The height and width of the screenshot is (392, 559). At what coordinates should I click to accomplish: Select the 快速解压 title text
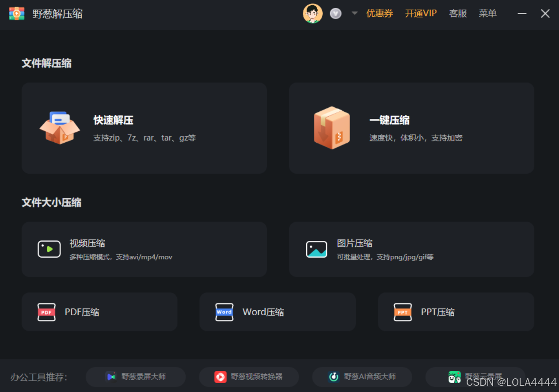pos(114,120)
